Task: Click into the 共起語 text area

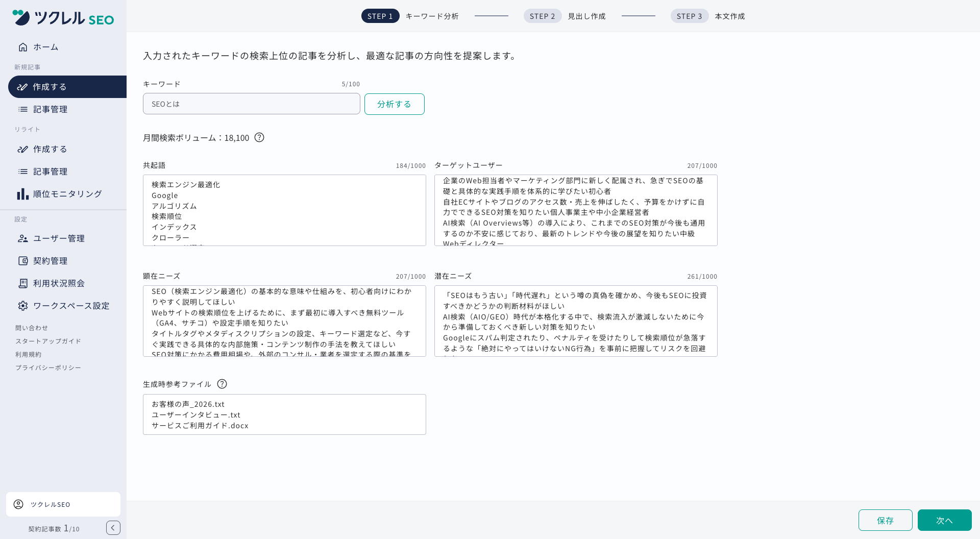Action: tap(284, 210)
